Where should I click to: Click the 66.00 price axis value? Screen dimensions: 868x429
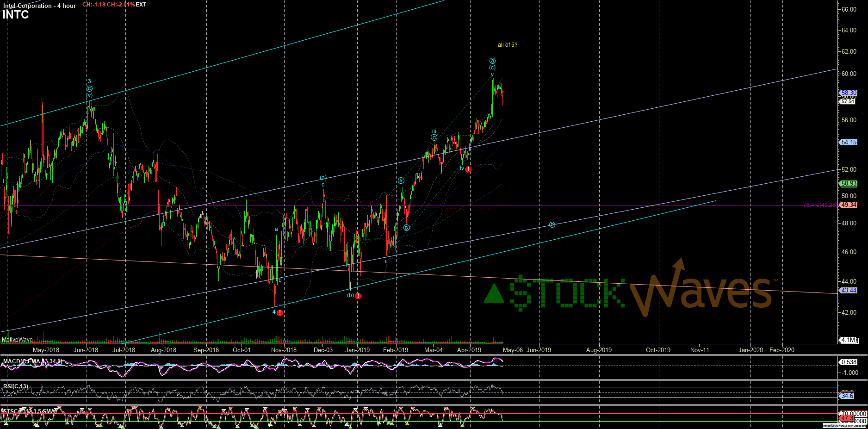(849, 9)
